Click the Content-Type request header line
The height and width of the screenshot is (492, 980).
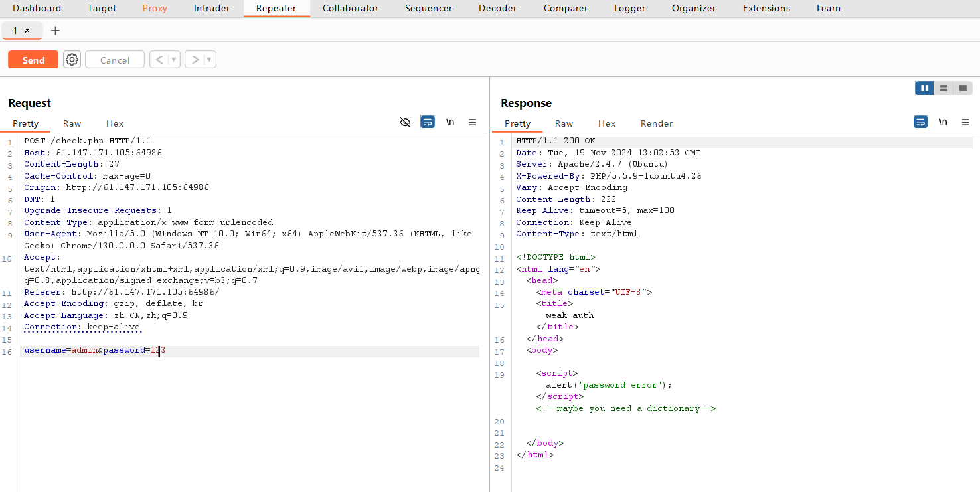(149, 222)
